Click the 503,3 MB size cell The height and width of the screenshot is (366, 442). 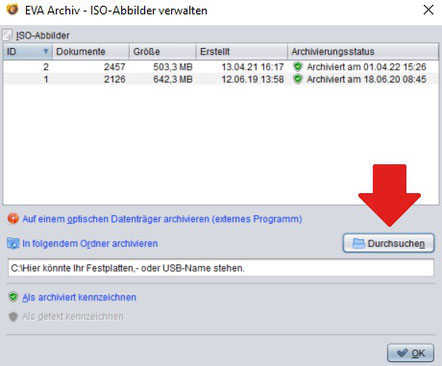[x=162, y=67]
